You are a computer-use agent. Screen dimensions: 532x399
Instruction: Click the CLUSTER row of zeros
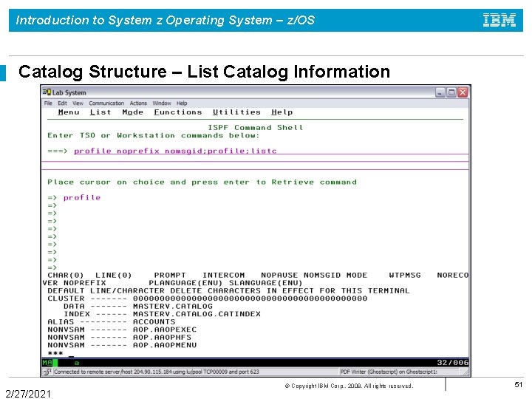207,299
